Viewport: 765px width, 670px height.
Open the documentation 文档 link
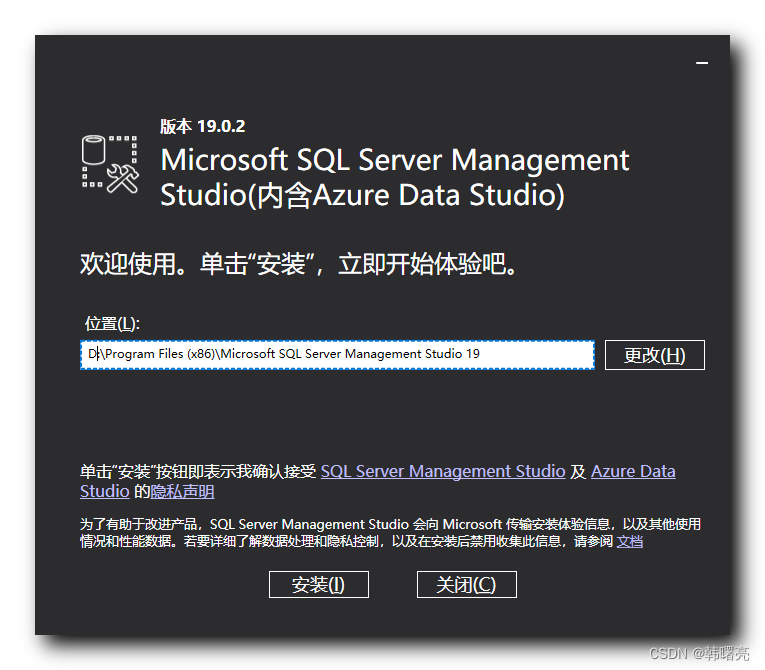pos(629,541)
